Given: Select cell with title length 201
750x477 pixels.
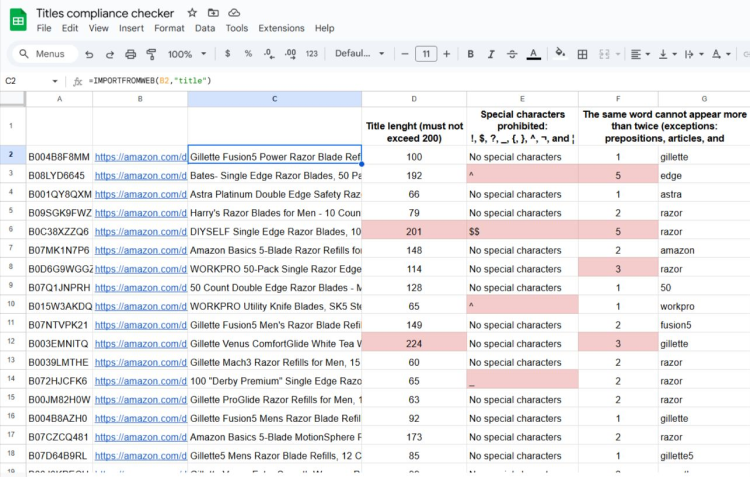Looking at the screenshot, I should pyautogui.click(x=414, y=232).
